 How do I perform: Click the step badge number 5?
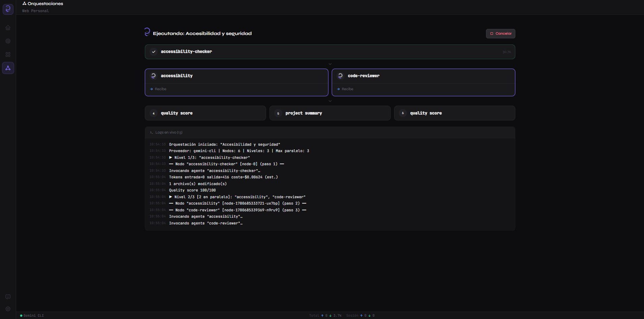[278, 113]
